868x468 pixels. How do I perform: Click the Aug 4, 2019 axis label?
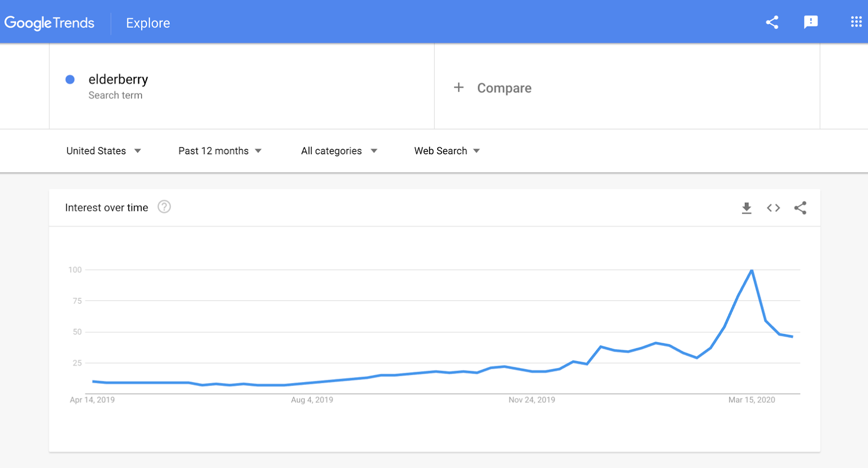(x=312, y=400)
